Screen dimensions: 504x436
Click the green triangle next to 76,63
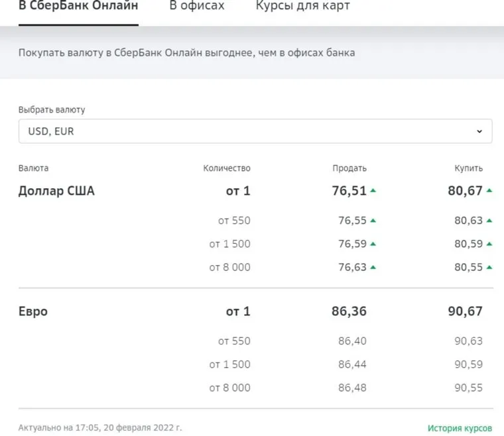click(373, 267)
